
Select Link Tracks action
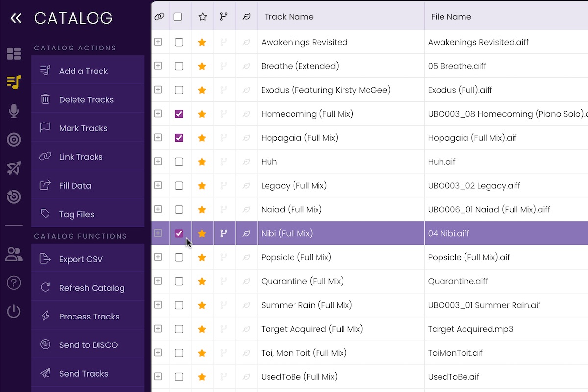pyautogui.click(x=88, y=157)
